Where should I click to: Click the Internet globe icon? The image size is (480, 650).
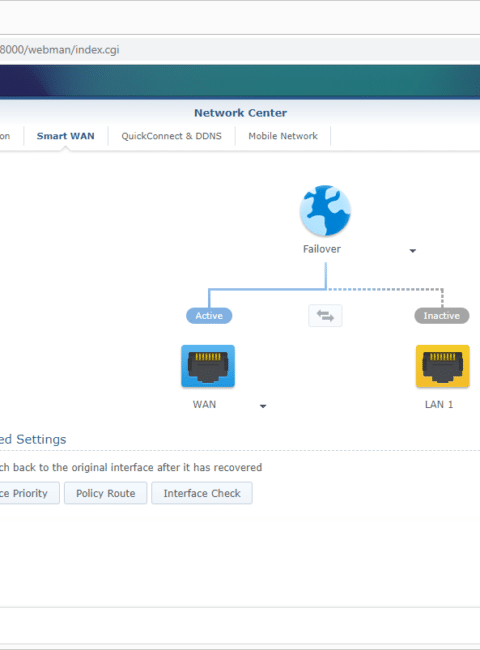click(325, 211)
